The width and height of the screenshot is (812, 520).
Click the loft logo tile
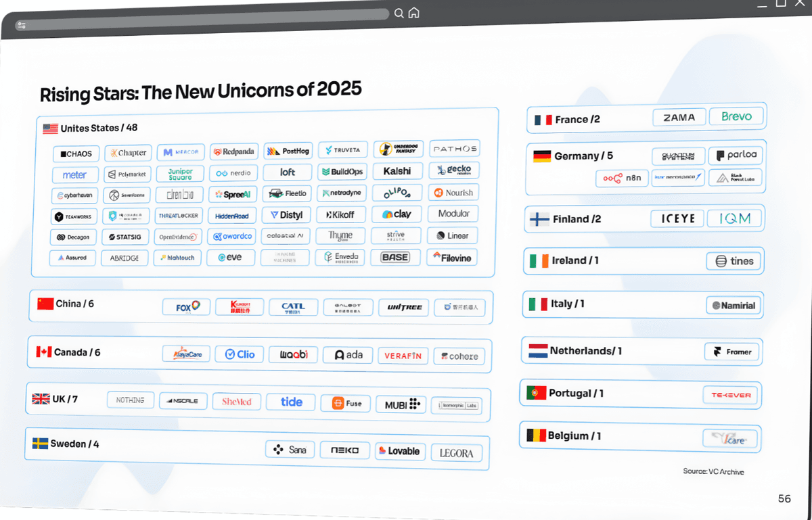[x=288, y=172]
